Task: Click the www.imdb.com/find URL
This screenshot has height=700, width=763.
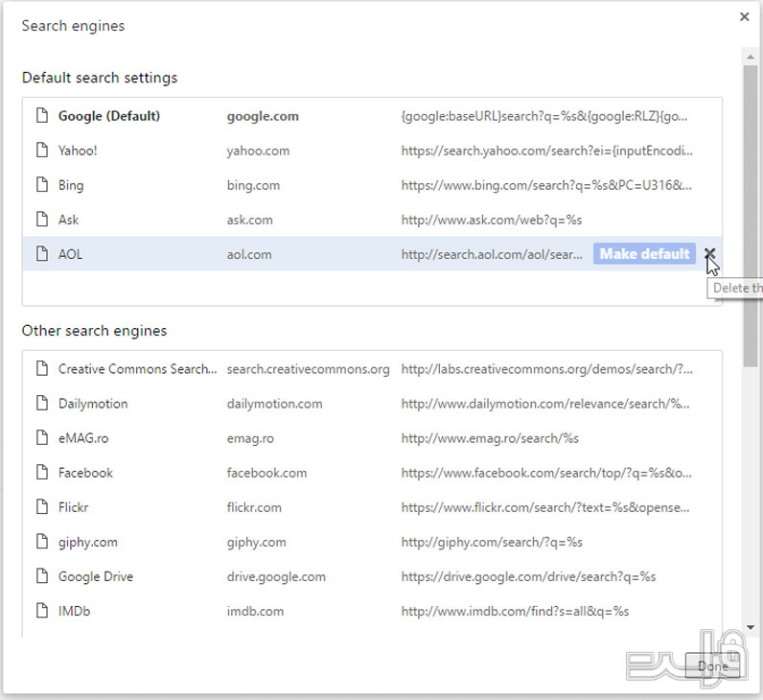Action: point(515,612)
